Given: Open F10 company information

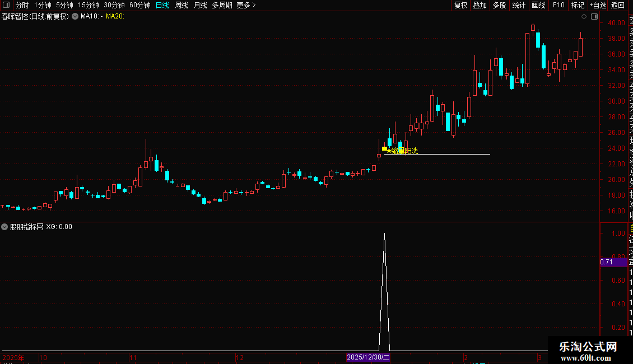Looking at the screenshot, I should pyautogui.click(x=558, y=5).
